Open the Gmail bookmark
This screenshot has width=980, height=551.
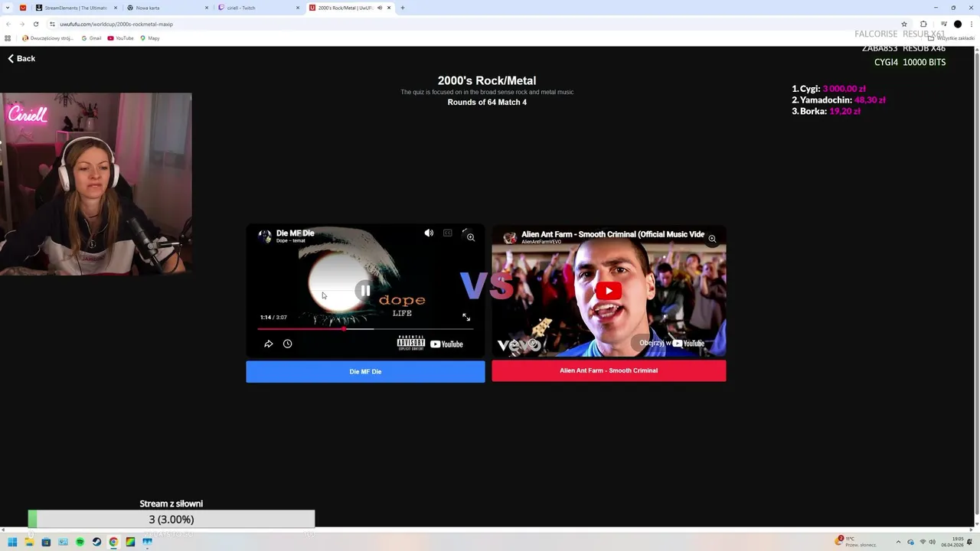pyautogui.click(x=91, y=37)
